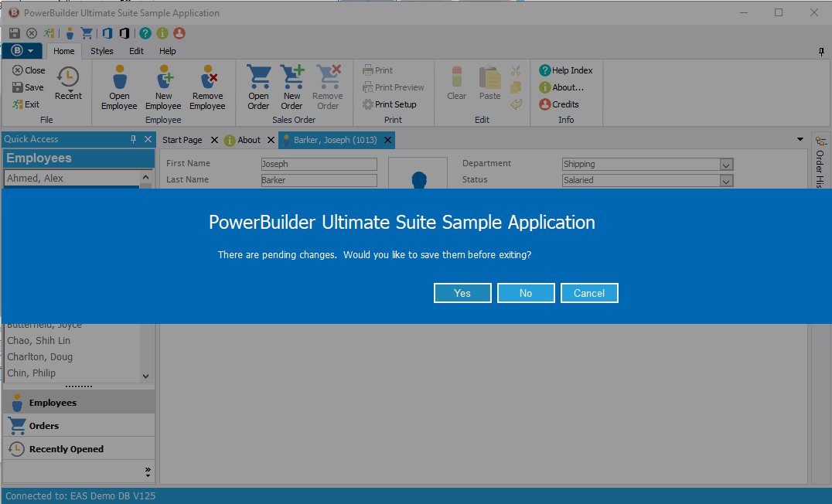Image resolution: width=832 pixels, height=504 pixels.
Task: Click Close in the File group
Action: [x=29, y=70]
